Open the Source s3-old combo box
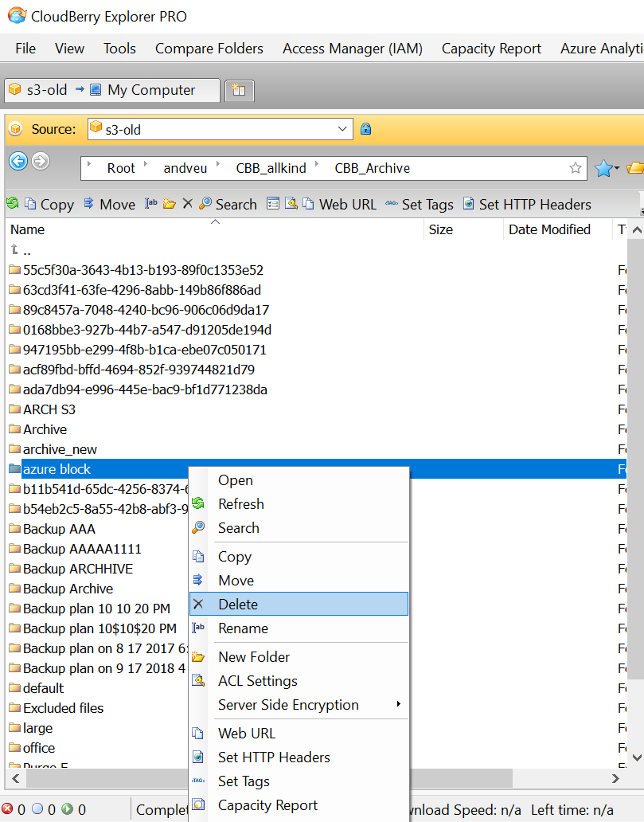The width and height of the screenshot is (644, 822). (x=220, y=129)
